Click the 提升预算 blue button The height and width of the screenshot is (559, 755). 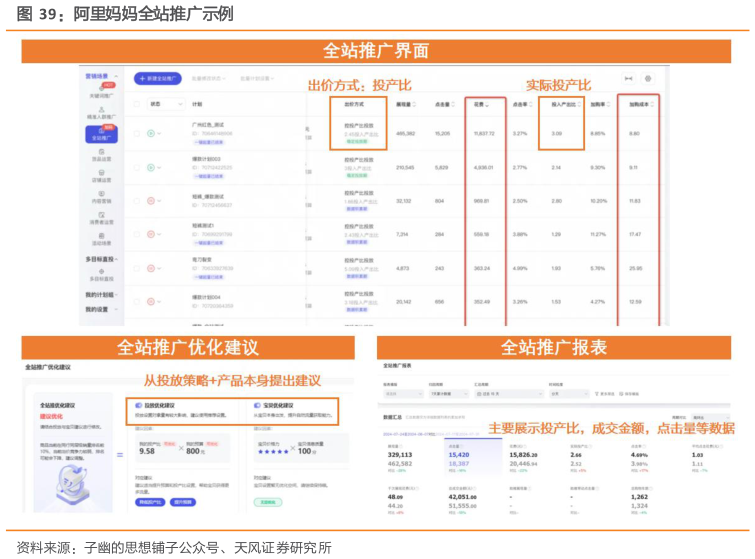click(x=183, y=502)
